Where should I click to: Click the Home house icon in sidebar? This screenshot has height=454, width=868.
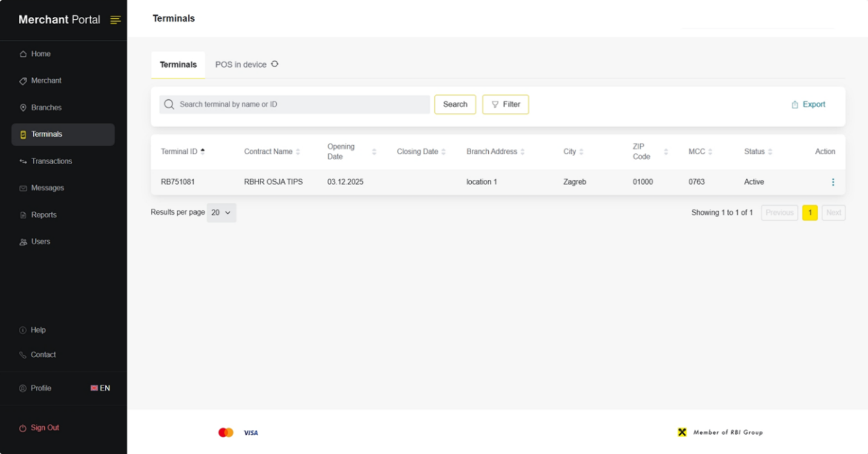tap(23, 54)
